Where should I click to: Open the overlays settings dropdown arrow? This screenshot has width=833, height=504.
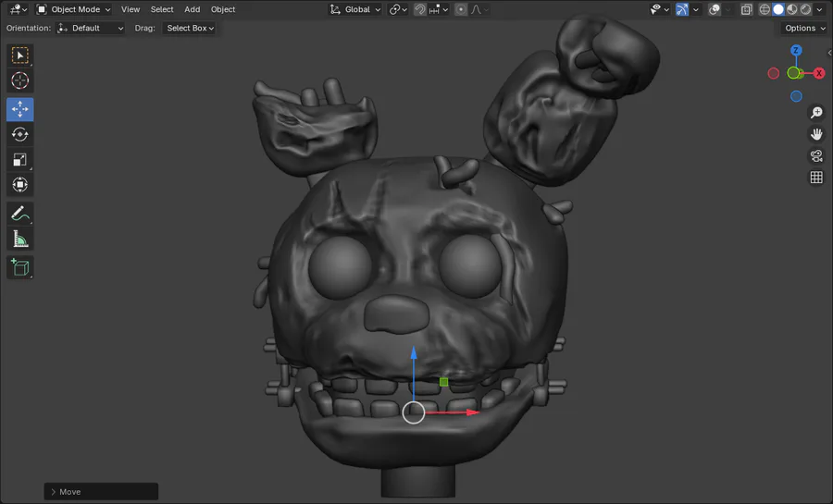click(x=727, y=9)
